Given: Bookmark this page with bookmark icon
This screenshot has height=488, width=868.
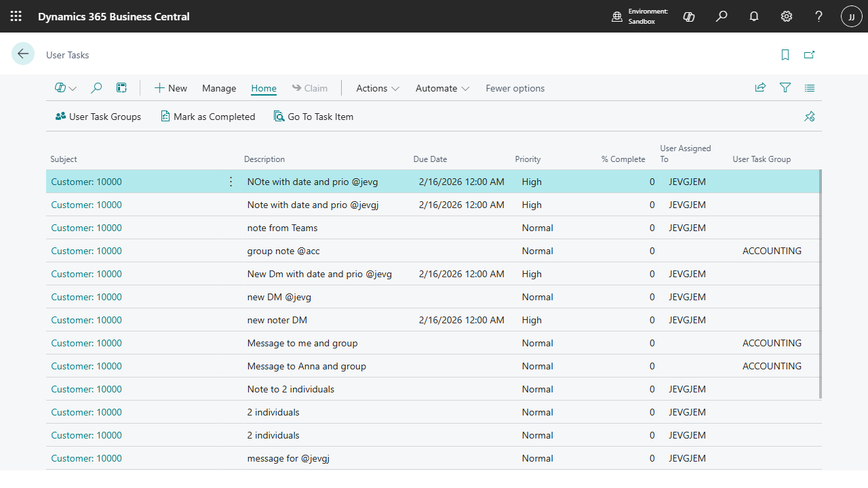Looking at the screenshot, I should (785, 55).
